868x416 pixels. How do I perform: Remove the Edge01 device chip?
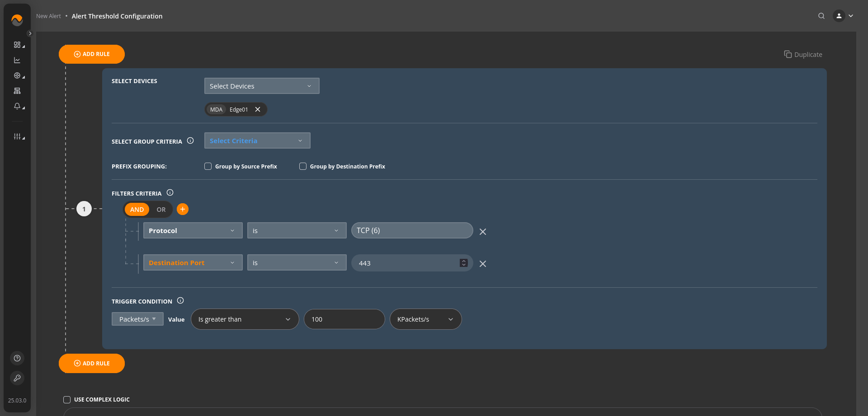tap(258, 109)
